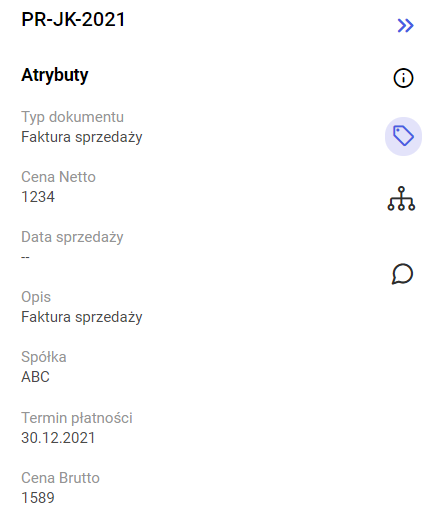This screenshot has width=427, height=527.
Task: Click the Opis label
Action: tap(36, 297)
